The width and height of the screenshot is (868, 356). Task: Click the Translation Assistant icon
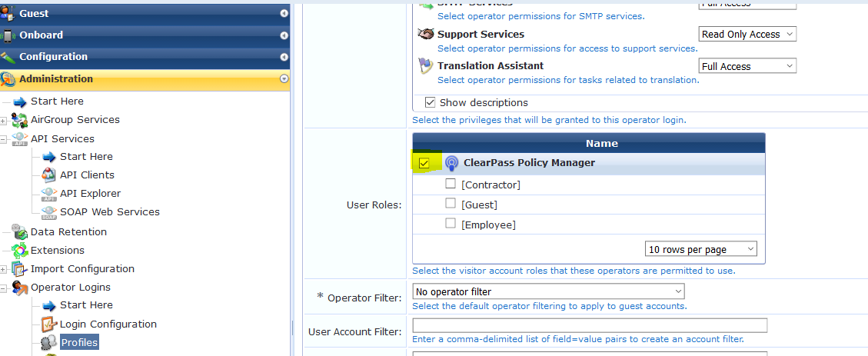pos(426,66)
